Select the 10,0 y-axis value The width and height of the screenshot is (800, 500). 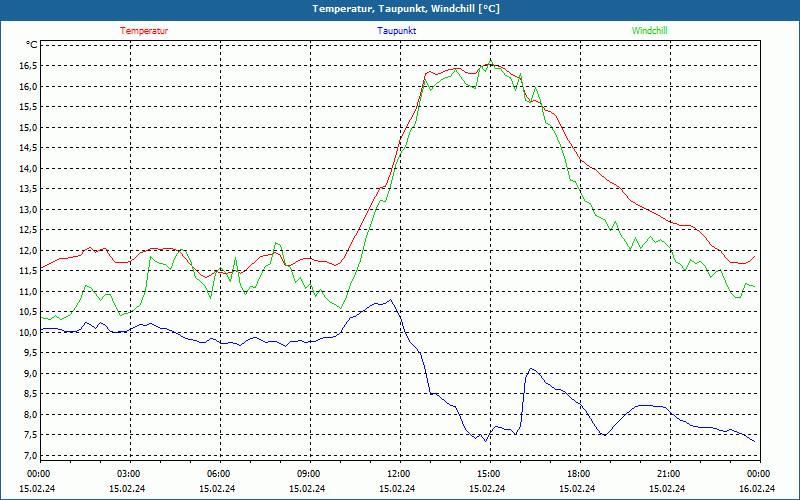28,333
